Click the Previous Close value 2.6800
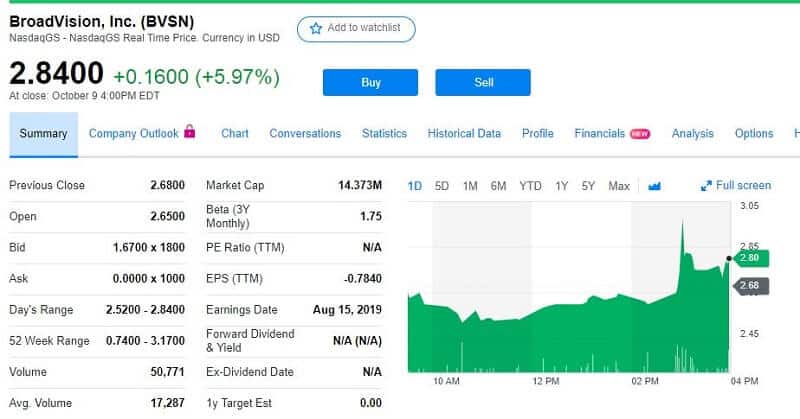This screenshot has width=800, height=419. [167, 185]
